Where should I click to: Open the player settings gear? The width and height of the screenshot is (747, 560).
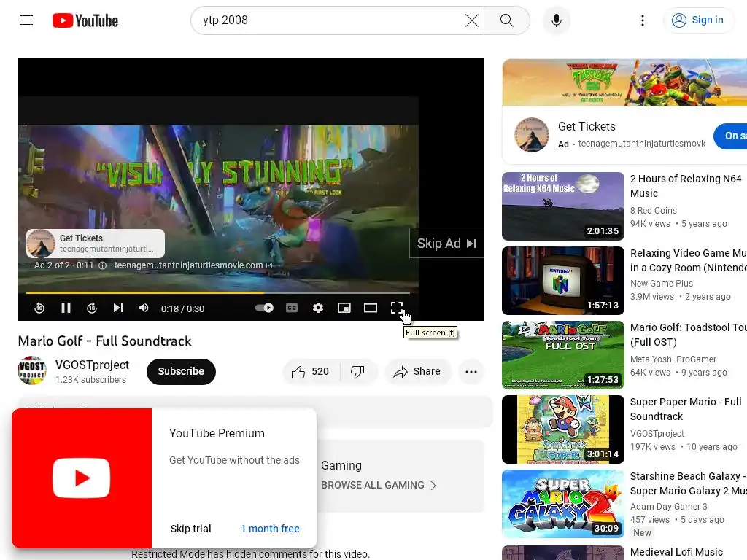pyautogui.click(x=318, y=308)
